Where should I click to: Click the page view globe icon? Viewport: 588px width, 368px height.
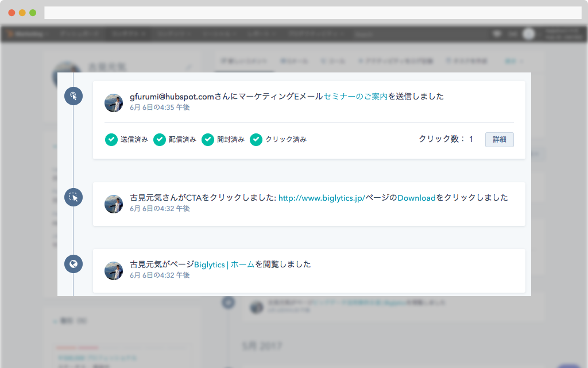click(73, 264)
